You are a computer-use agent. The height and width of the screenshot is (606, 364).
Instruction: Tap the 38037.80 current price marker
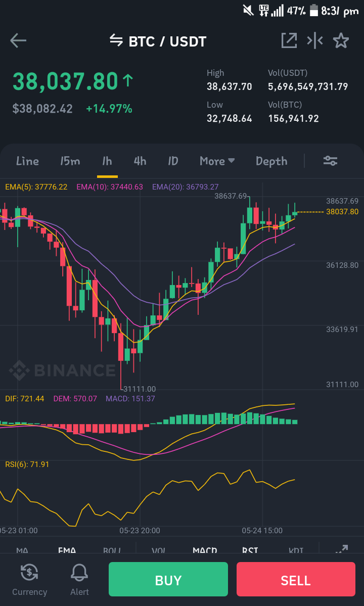tap(342, 212)
